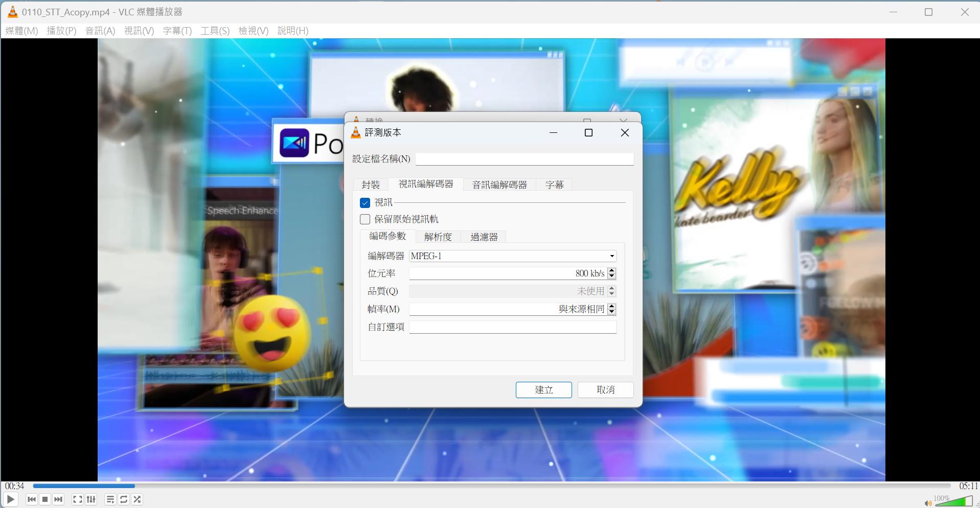
Task: Toggle loop playback mode
Action: click(x=124, y=499)
